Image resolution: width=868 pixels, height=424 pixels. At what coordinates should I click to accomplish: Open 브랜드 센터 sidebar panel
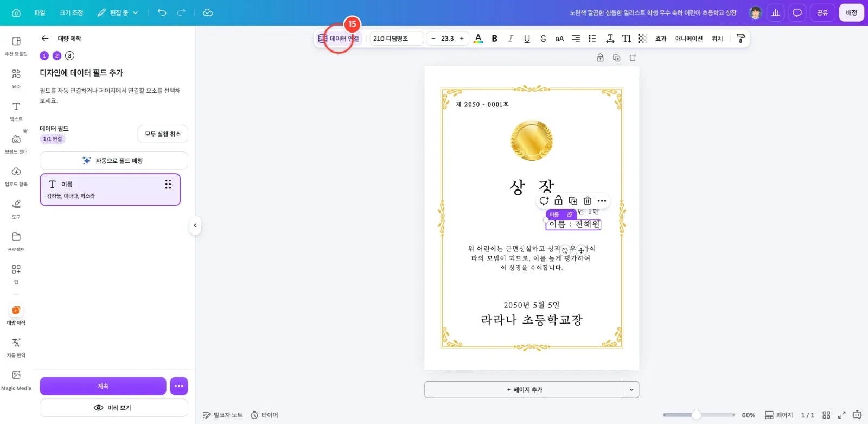(16, 144)
